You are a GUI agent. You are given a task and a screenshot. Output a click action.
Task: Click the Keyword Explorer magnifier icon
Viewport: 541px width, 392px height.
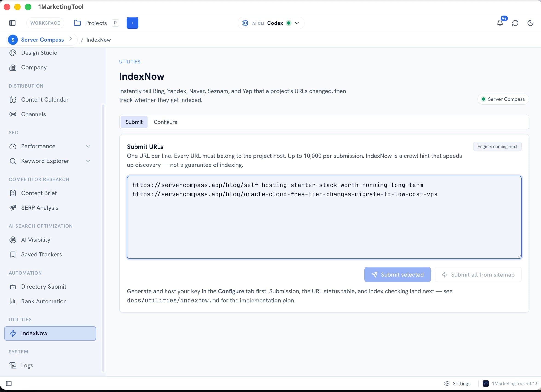(13, 161)
